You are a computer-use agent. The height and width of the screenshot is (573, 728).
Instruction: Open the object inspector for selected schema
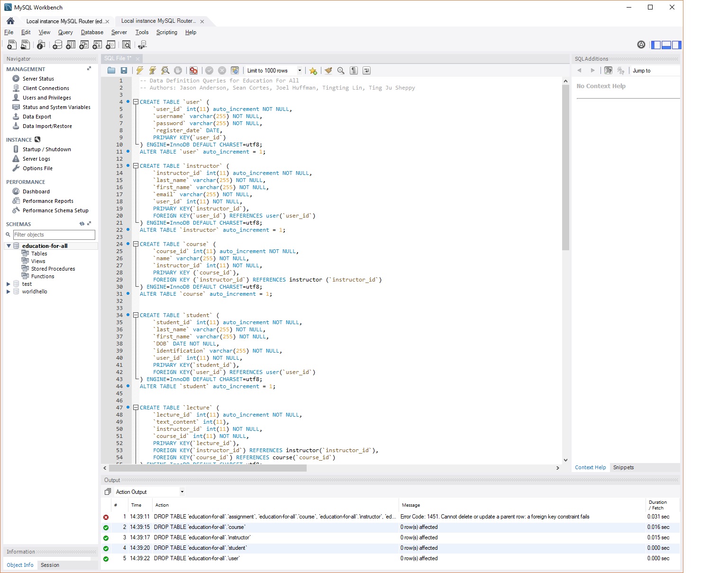41,45
